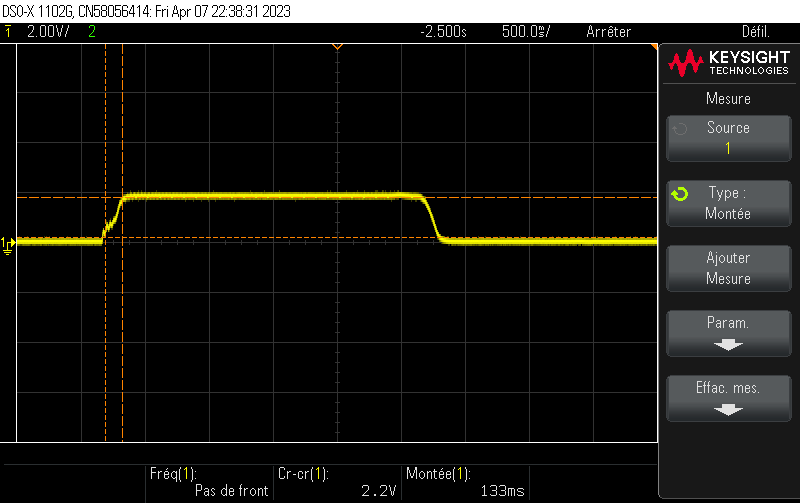The image size is (800, 503).
Task: Click the channel 1 2.00V/ scale label
Action: coord(48,32)
